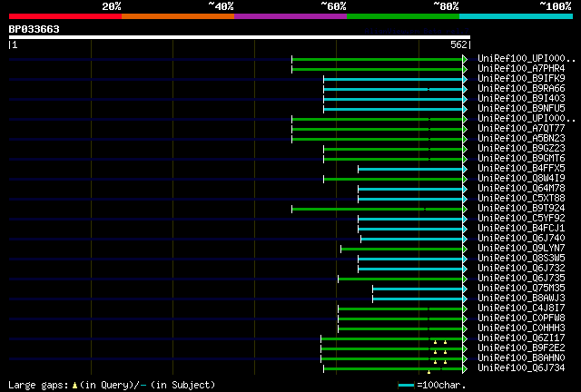Open hit UniRef100_B9RA66
Viewport: 581px width, 392px height.
pyautogui.click(x=521, y=89)
